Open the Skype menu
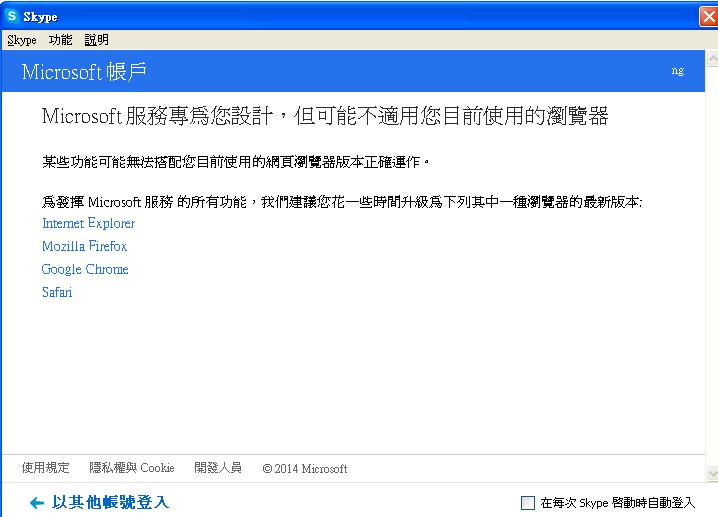 tap(21, 40)
